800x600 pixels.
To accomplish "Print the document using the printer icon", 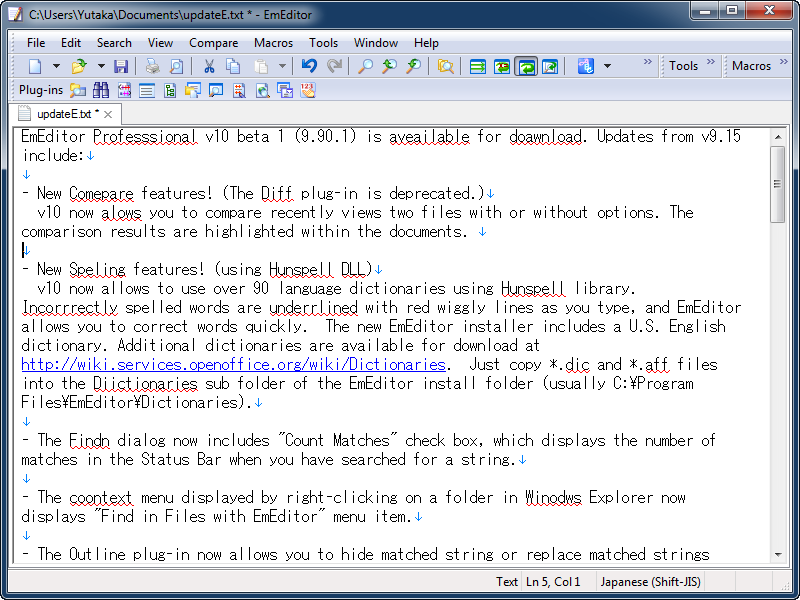I will pyautogui.click(x=153, y=66).
